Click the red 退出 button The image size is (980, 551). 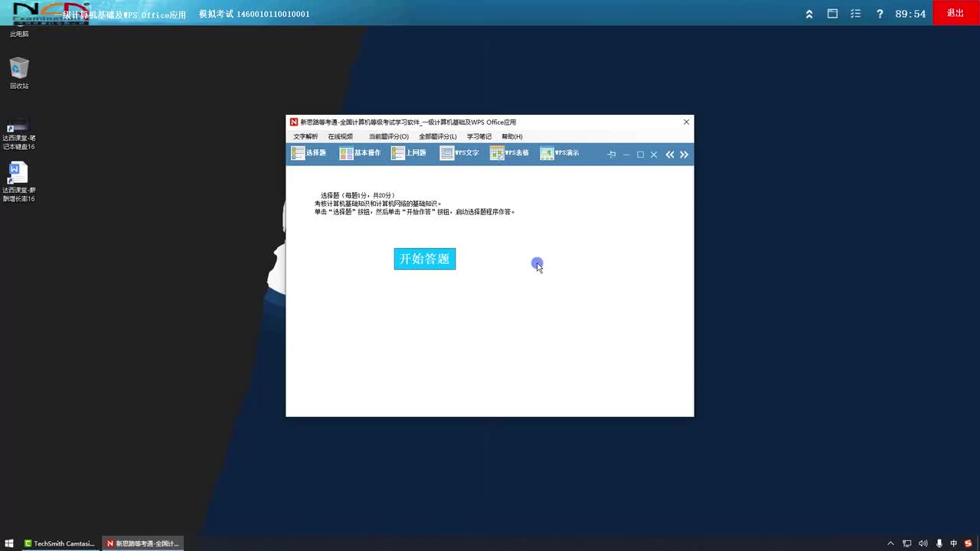[x=955, y=13]
